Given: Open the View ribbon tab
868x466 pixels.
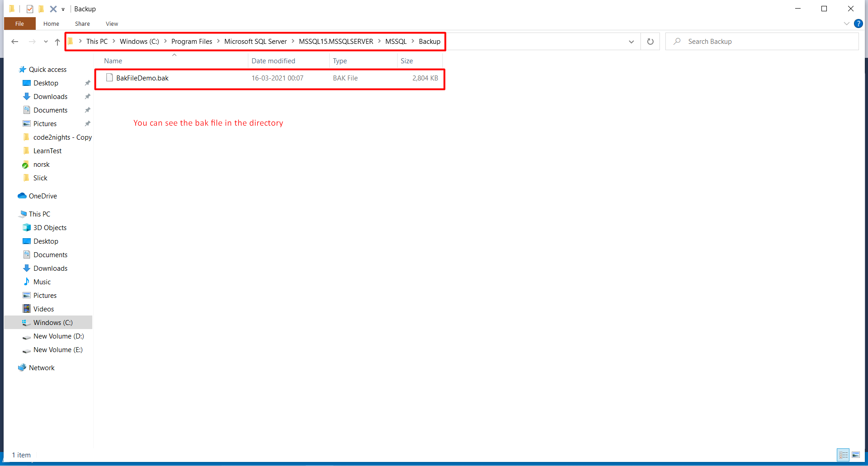Looking at the screenshot, I should click(x=112, y=24).
